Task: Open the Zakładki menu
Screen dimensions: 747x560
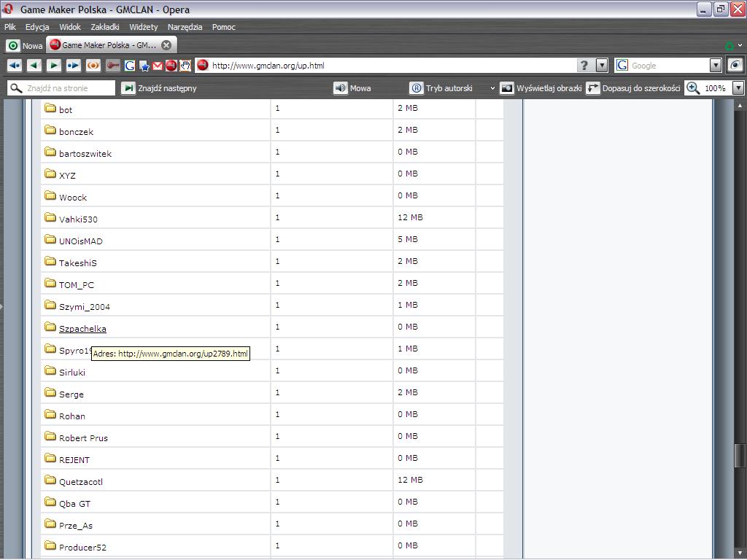Action: pyautogui.click(x=105, y=27)
